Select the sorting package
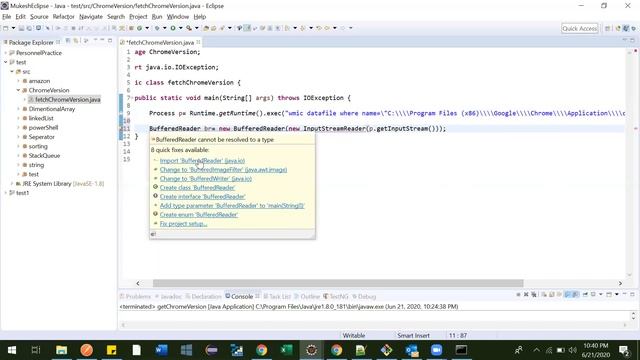The height and width of the screenshot is (360, 640). click(x=38, y=147)
